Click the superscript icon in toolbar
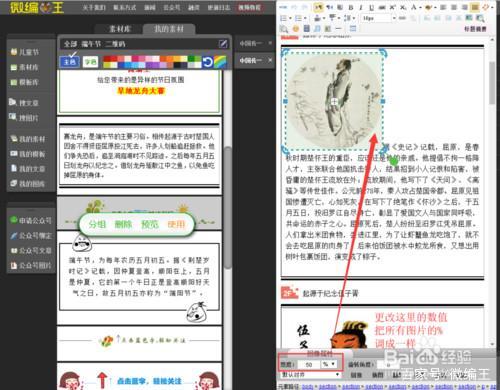This screenshot has height=390, width=500. click(392, 7)
